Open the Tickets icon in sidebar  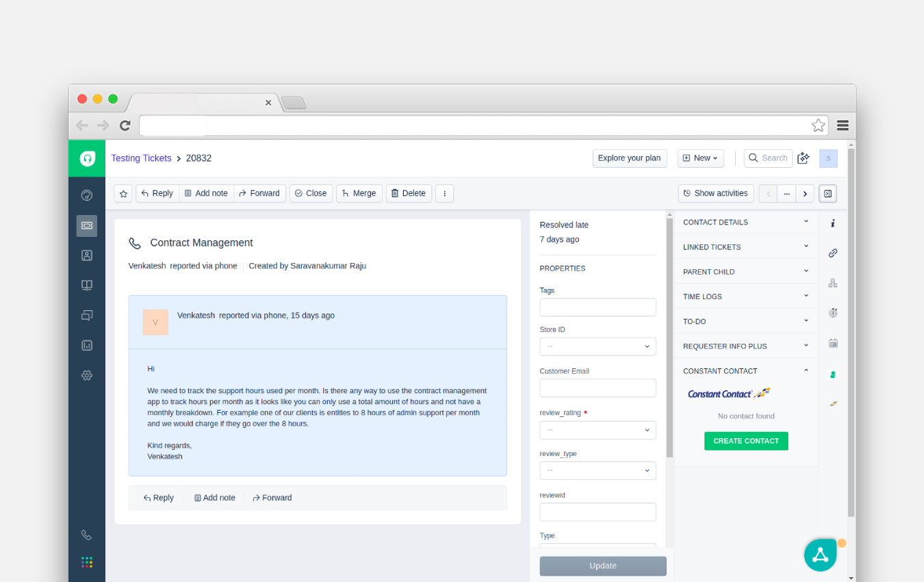click(87, 225)
